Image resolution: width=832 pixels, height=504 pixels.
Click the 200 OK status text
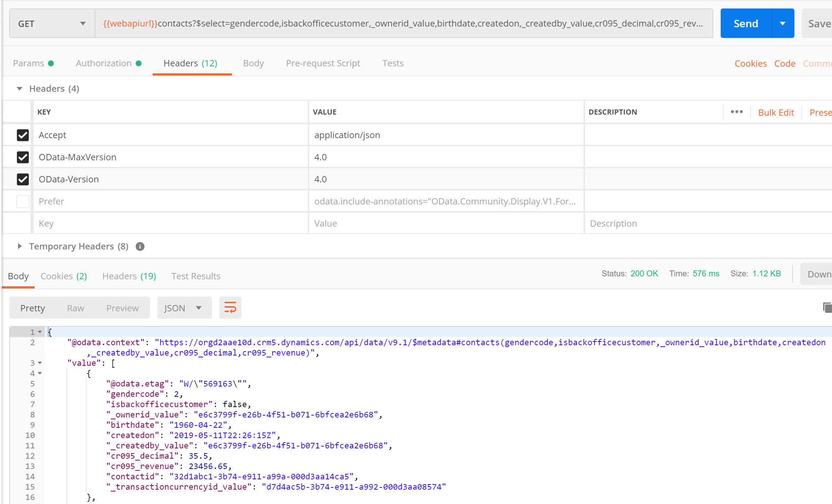(644, 274)
